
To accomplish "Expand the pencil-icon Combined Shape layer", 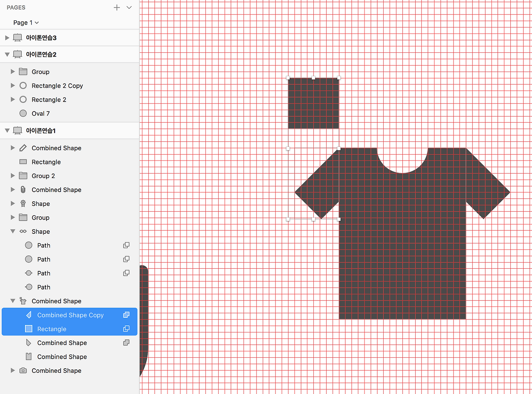I will coord(13,148).
